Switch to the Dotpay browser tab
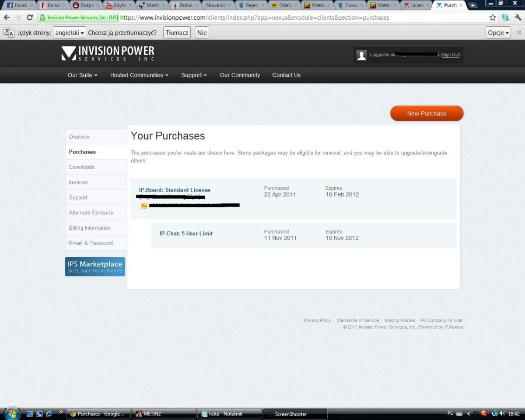525x420 pixels. pos(85,5)
